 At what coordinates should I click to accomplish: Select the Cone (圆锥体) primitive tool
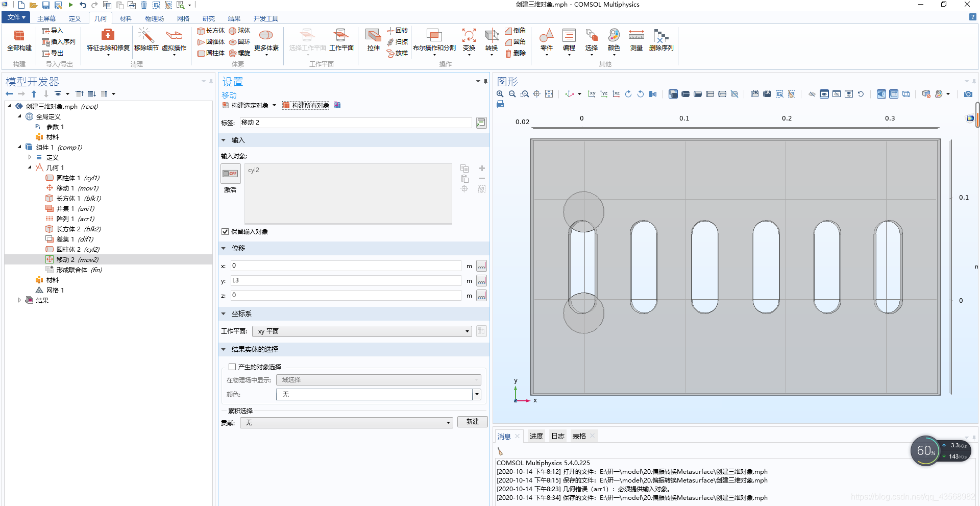211,42
